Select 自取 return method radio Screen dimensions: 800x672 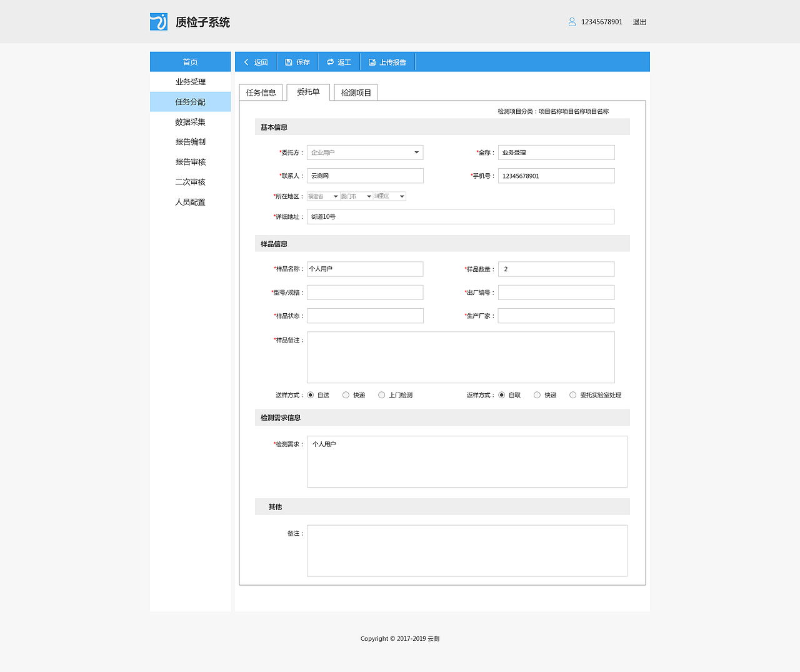tap(502, 395)
